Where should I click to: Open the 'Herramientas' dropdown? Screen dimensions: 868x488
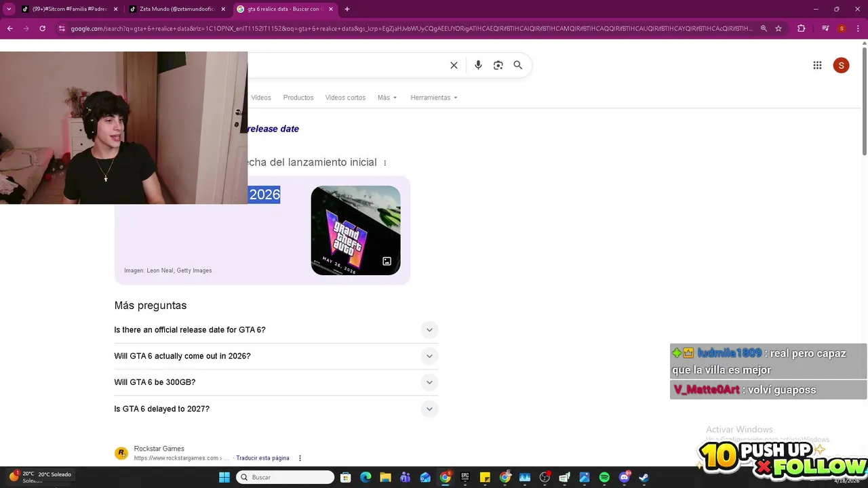coord(434,98)
